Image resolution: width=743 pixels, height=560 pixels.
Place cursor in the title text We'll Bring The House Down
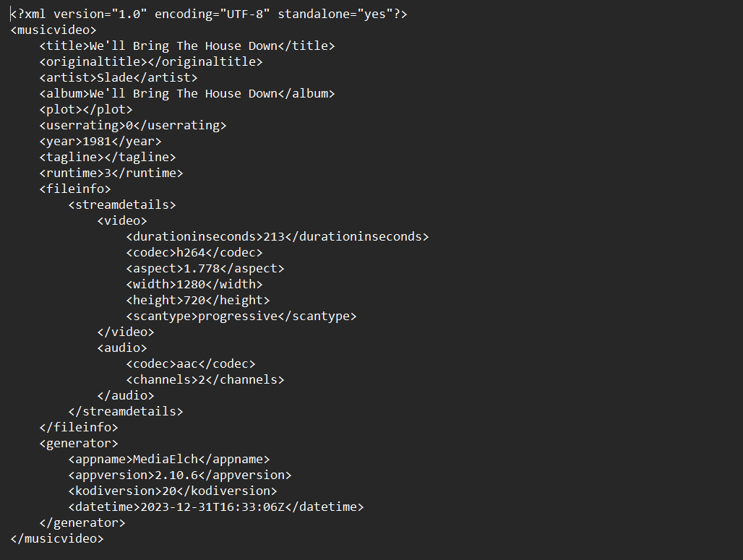coord(184,46)
